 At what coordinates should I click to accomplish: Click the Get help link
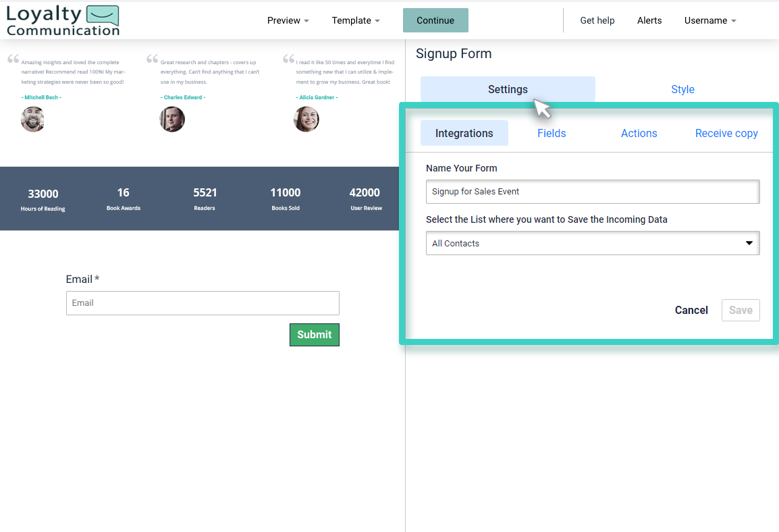pos(597,20)
